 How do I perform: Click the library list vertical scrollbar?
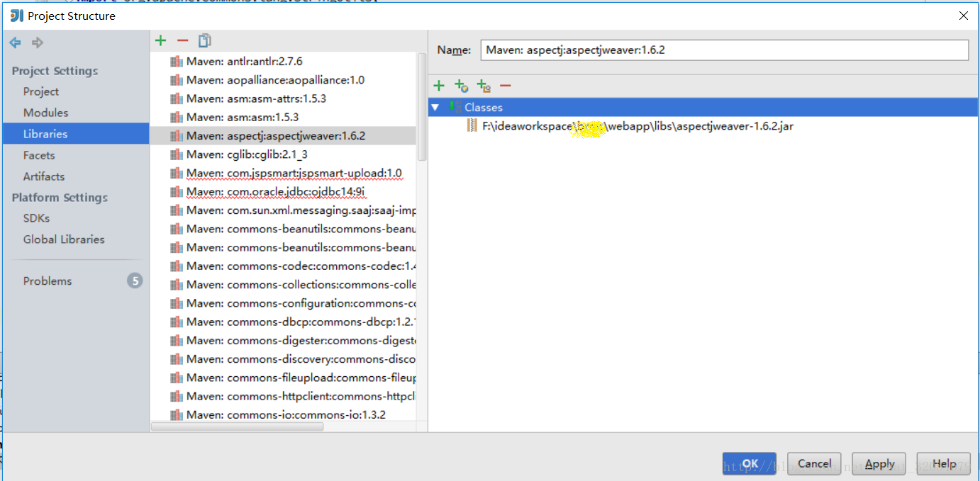[x=422, y=106]
